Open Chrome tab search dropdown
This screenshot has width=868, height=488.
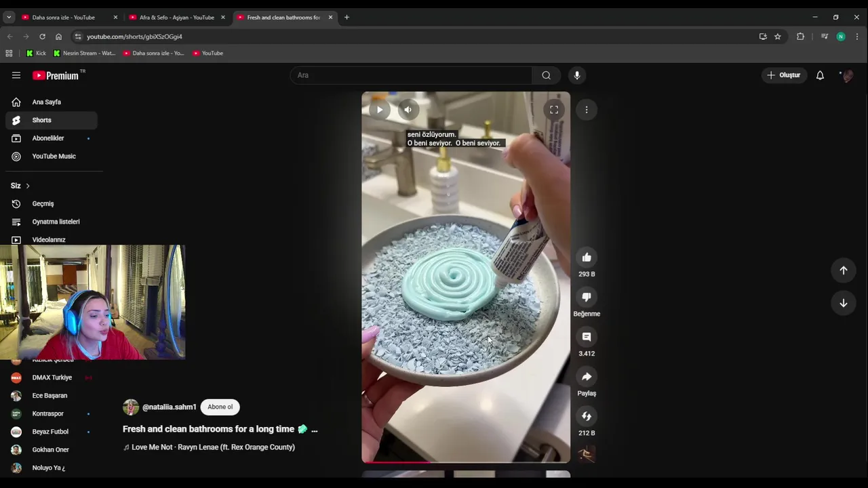pyautogui.click(x=9, y=17)
